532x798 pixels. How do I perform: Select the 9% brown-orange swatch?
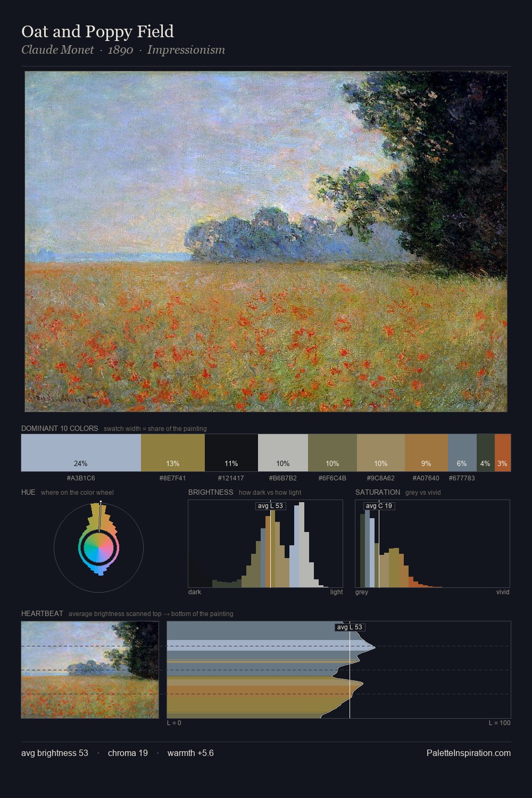(426, 453)
